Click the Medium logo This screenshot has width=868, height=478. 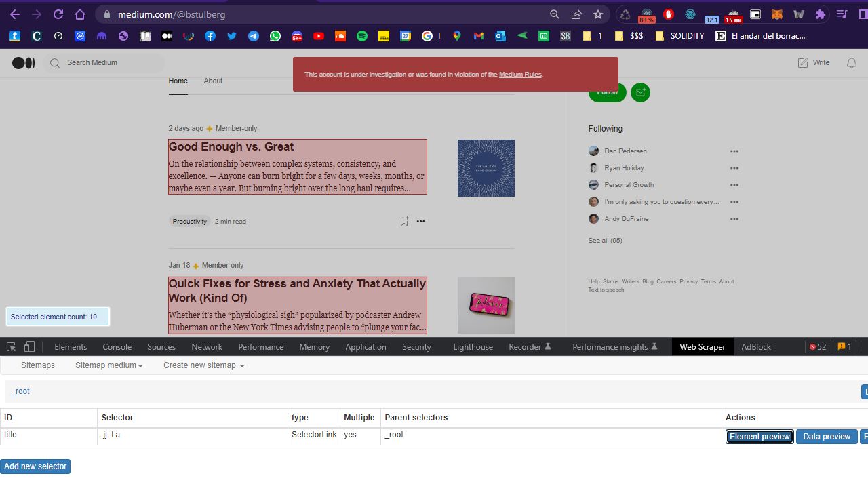(23, 63)
